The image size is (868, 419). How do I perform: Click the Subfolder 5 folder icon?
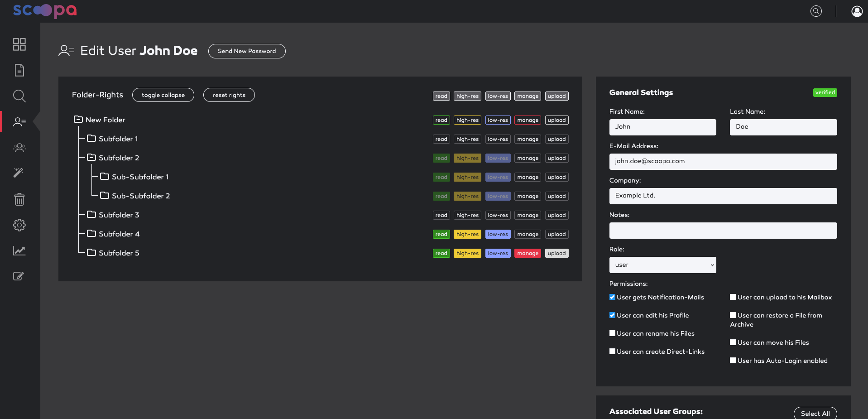tap(91, 253)
